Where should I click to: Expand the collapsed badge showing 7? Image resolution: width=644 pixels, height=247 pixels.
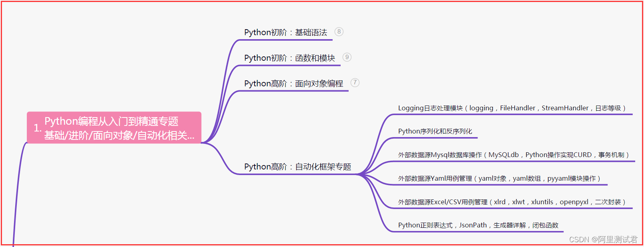click(x=355, y=83)
